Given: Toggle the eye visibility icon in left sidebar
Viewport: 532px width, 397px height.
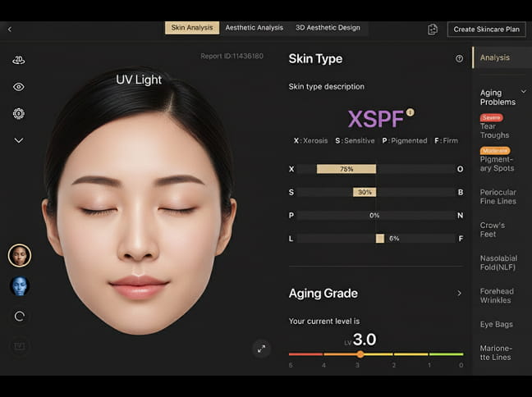Looking at the screenshot, I should click(19, 87).
